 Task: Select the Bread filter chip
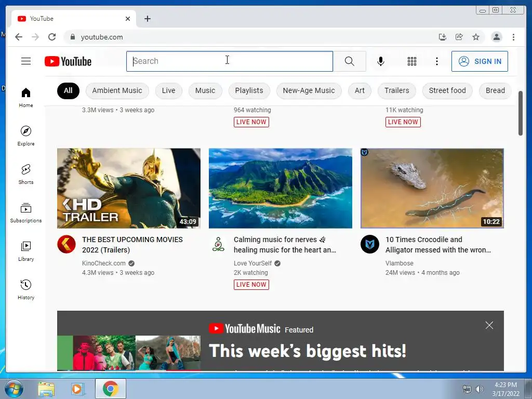click(x=495, y=90)
